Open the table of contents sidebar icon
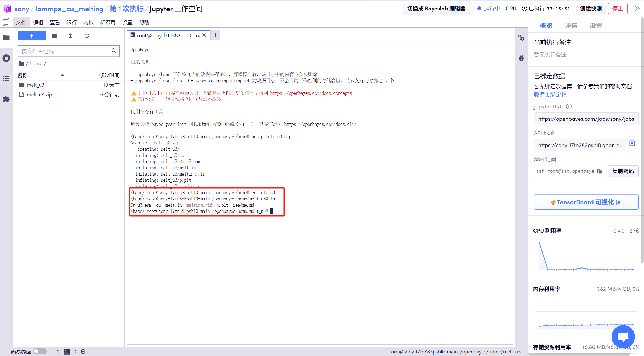The height and width of the screenshot is (356, 644). [6, 79]
